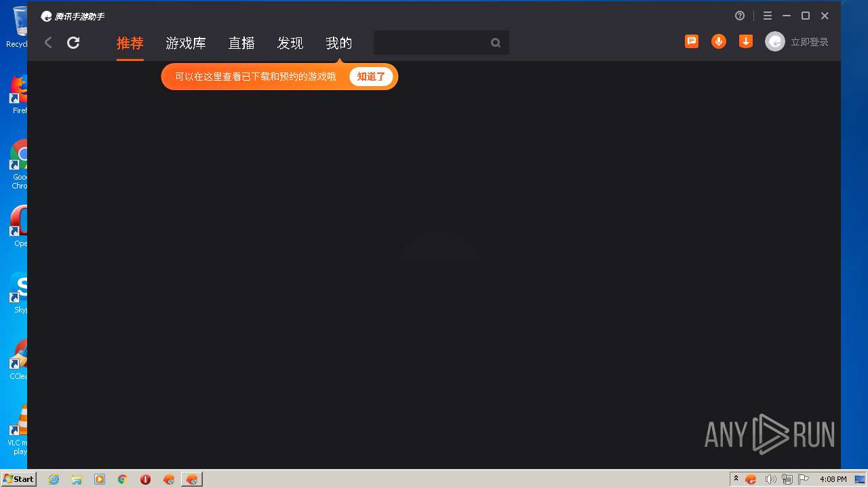Launch Internet Explorer from the taskbar

point(54,479)
